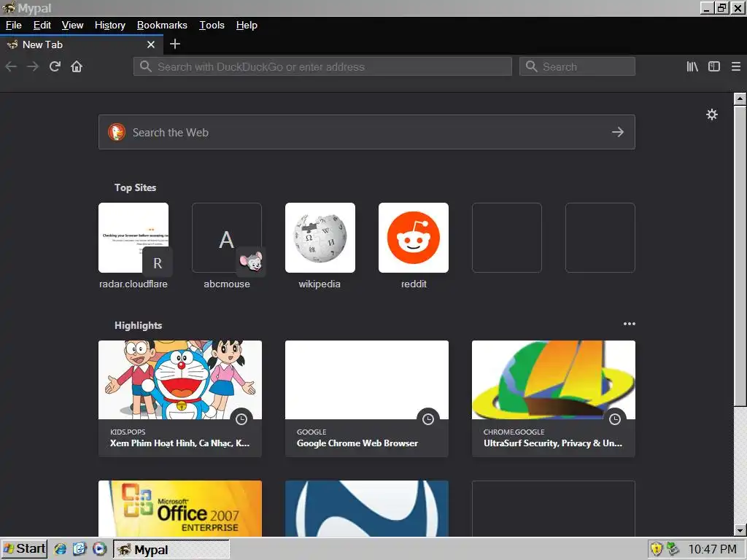
Task: Click the second quick launch icon
Action: click(80, 549)
